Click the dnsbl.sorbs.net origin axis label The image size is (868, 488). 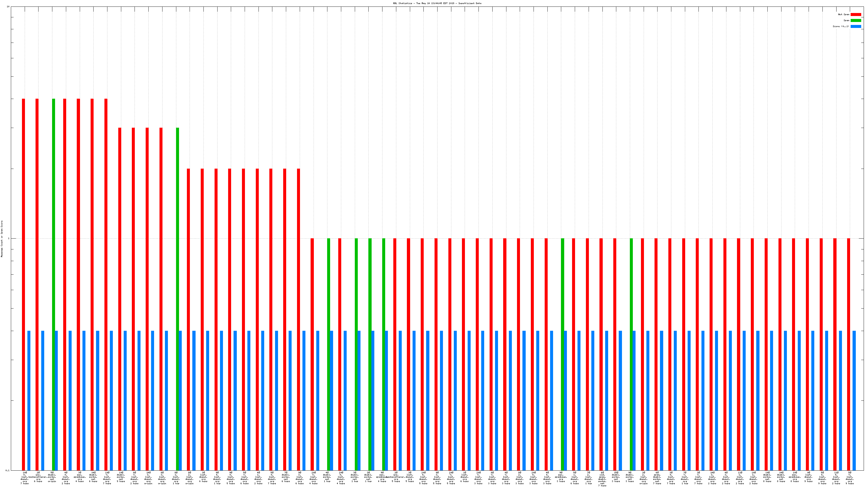point(52,477)
